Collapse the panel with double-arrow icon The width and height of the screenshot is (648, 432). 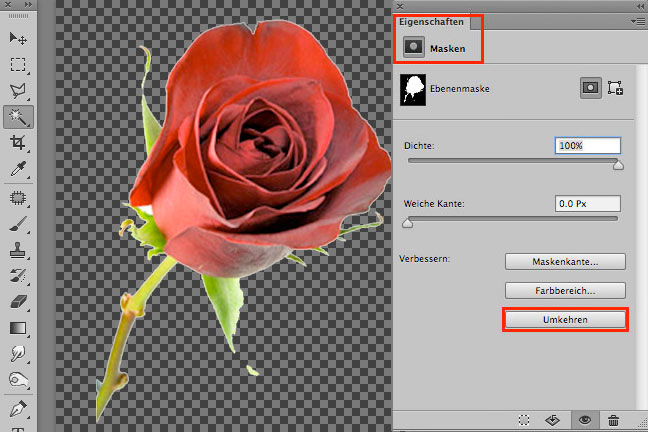pyautogui.click(x=637, y=6)
